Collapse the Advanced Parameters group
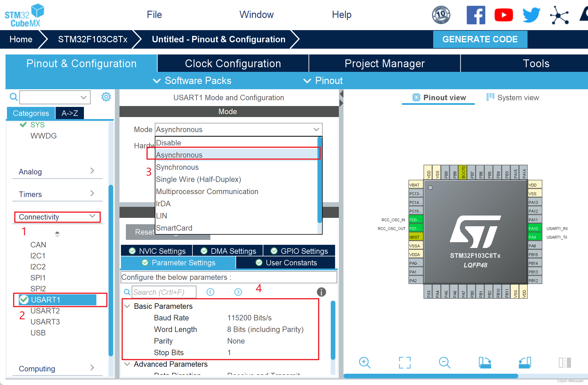The height and width of the screenshot is (385, 588). coord(127,364)
